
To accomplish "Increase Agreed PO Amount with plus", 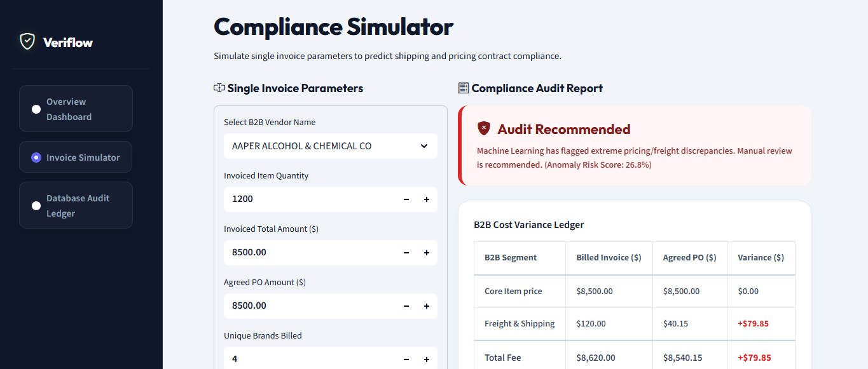I will (x=427, y=306).
